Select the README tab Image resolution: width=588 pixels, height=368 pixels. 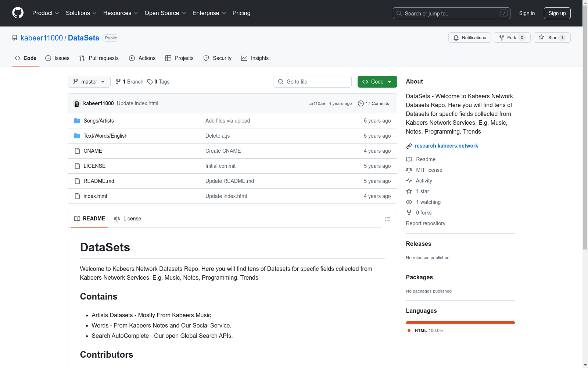90,219
